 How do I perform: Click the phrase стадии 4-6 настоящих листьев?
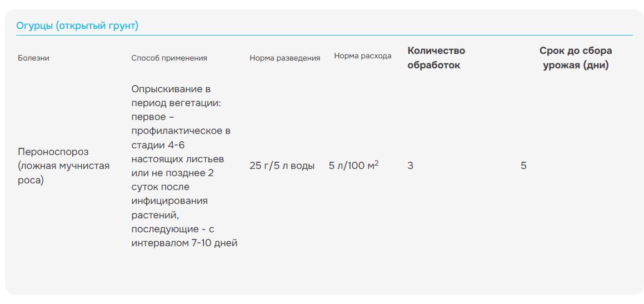(x=177, y=152)
